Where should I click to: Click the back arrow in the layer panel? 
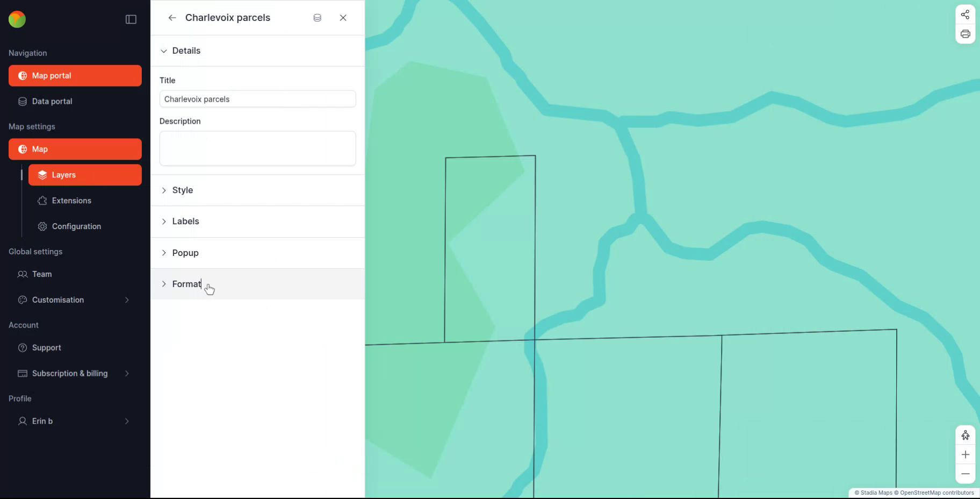pyautogui.click(x=172, y=17)
